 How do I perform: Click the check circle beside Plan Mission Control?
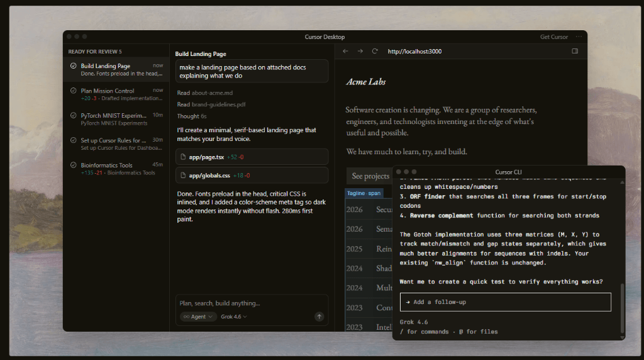73,91
